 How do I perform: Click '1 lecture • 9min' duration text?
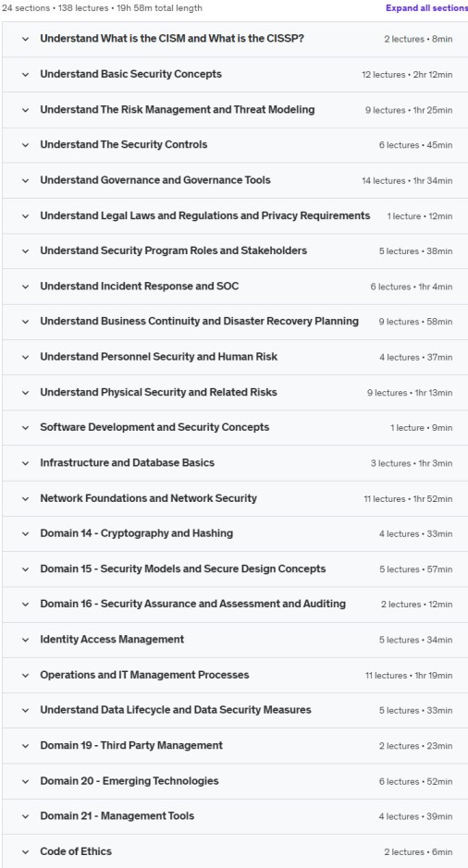422,428
